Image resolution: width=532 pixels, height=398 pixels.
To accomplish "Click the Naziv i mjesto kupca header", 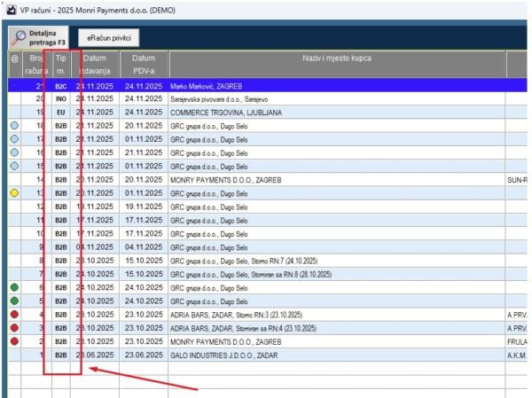I will [x=335, y=59].
